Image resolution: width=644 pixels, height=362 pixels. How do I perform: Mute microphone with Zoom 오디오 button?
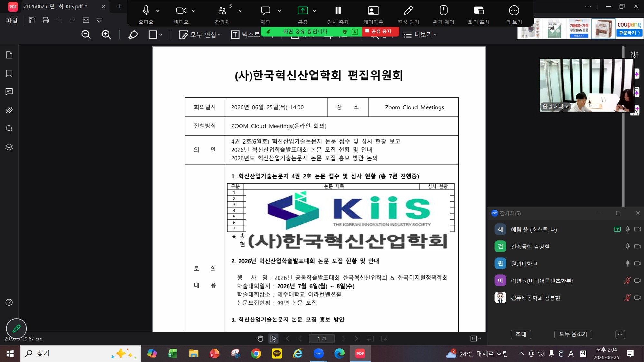tap(146, 14)
